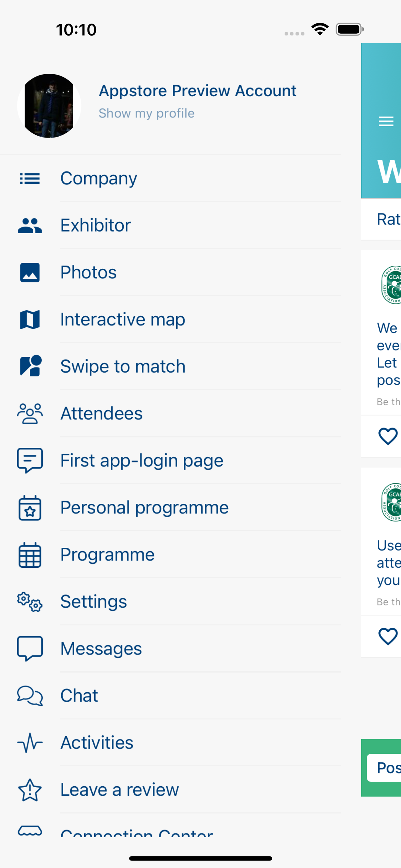Tap the Interactive map icon
Screen dimensions: 401x868
pyautogui.click(x=30, y=319)
